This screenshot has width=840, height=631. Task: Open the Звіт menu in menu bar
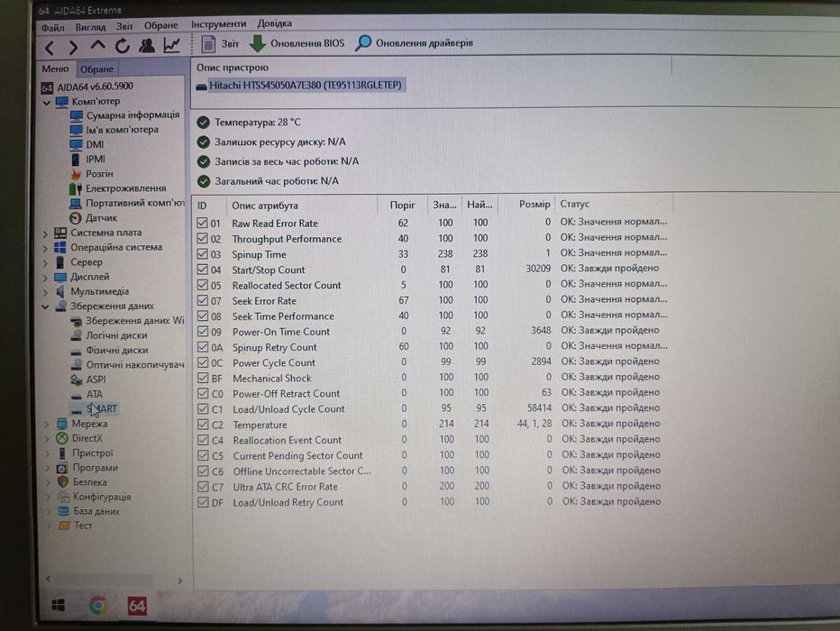click(124, 26)
